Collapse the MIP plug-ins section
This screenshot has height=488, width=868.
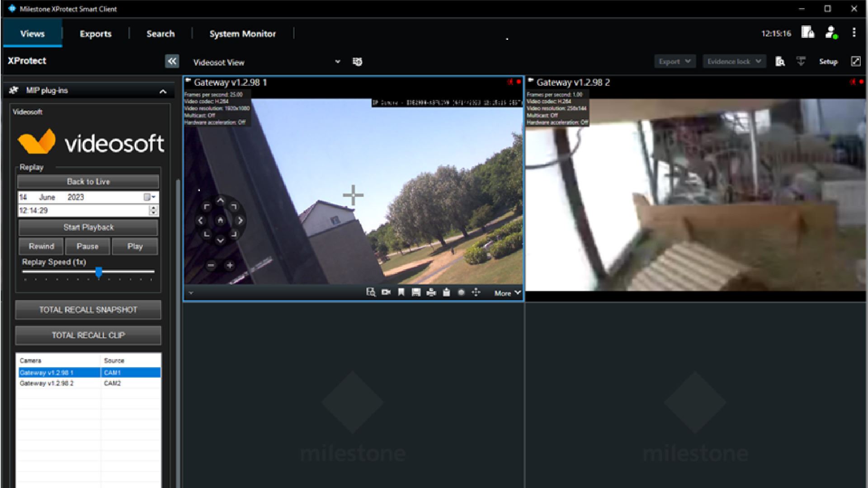pos(163,91)
